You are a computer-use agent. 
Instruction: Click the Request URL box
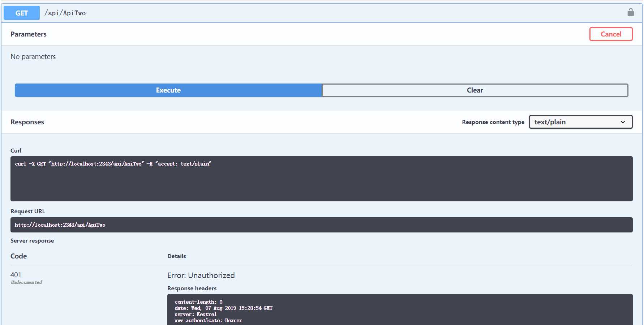322,225
